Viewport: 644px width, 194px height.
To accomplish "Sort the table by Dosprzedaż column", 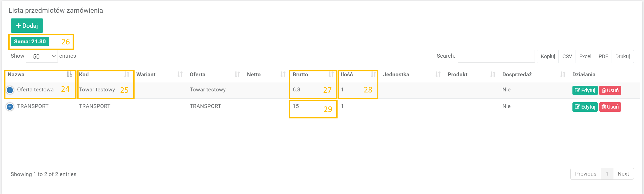I will 517,75.
